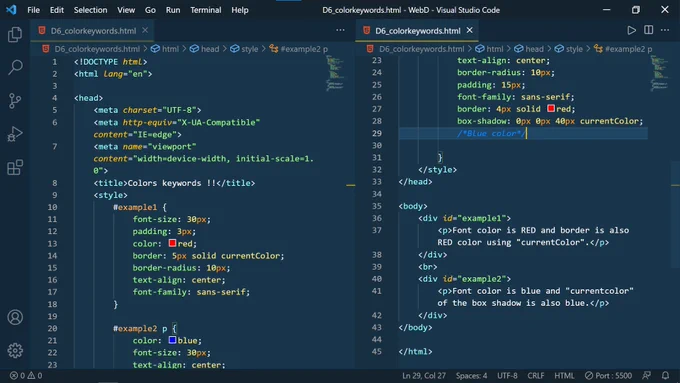680x383 pixels.
Task: Expand style breadcrumb in left editor
Action: [244, 49]
